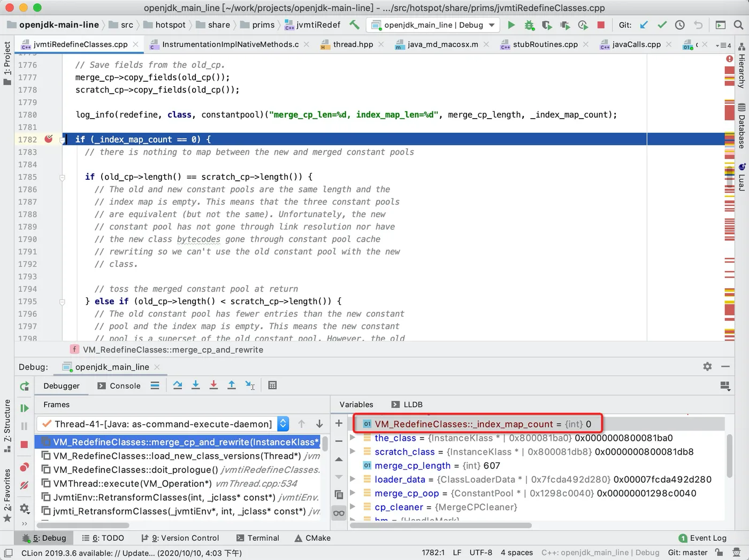Open the Terminal tool window tab

257,538
